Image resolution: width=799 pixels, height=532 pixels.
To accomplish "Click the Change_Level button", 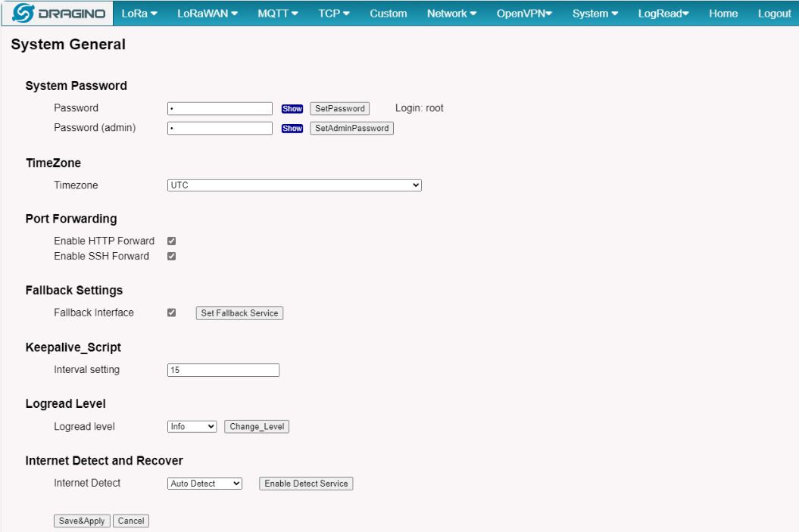I will (x=257, y=427).
